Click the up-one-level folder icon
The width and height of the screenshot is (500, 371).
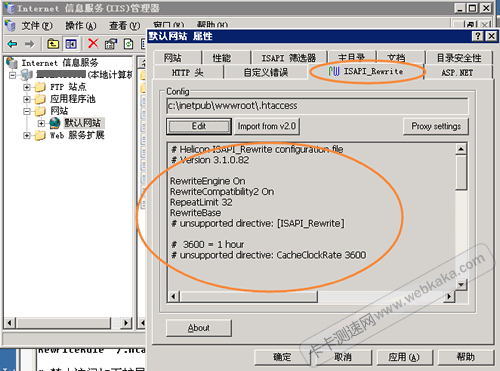click(x=53, y=44)
